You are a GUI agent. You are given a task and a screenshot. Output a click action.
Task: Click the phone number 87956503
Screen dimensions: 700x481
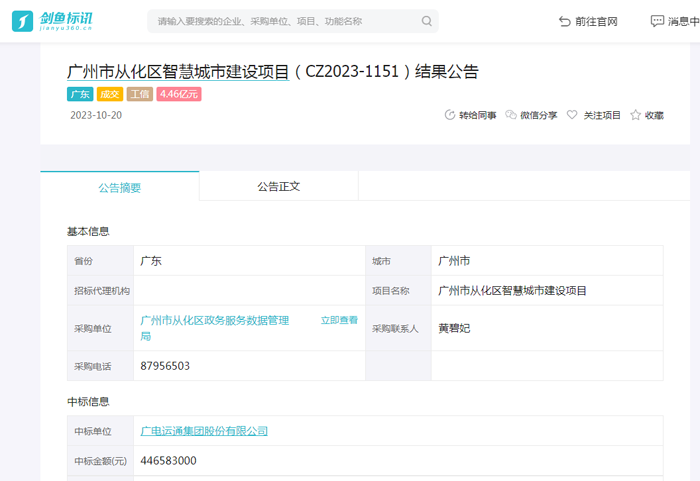click(x=165, y=366)
